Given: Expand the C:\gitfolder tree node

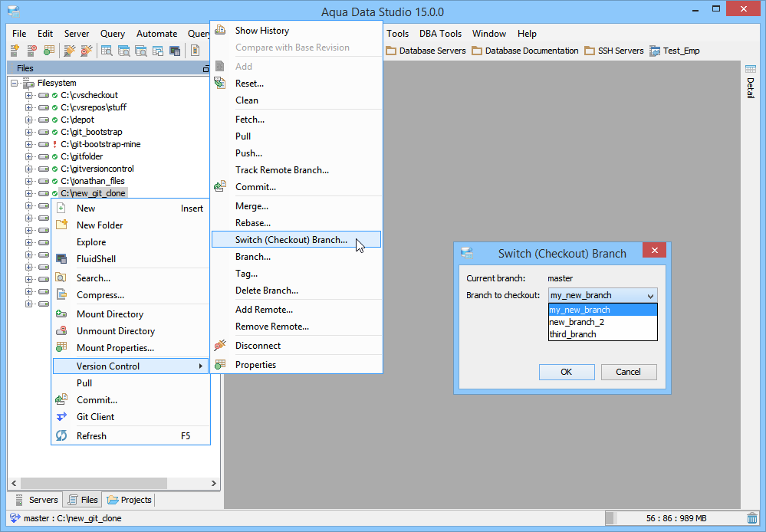Looking at the screenshot, I should (29, 156).
